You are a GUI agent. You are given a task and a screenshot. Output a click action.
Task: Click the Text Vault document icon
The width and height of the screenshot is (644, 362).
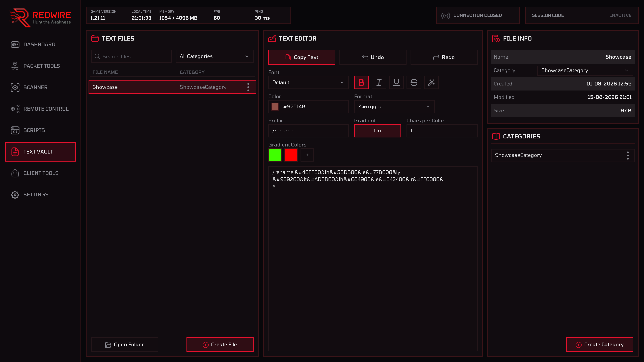point(15,152)
